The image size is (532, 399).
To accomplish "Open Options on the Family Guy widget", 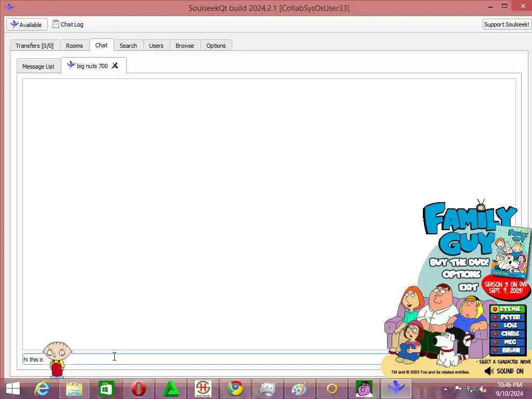I will (461, 274).
